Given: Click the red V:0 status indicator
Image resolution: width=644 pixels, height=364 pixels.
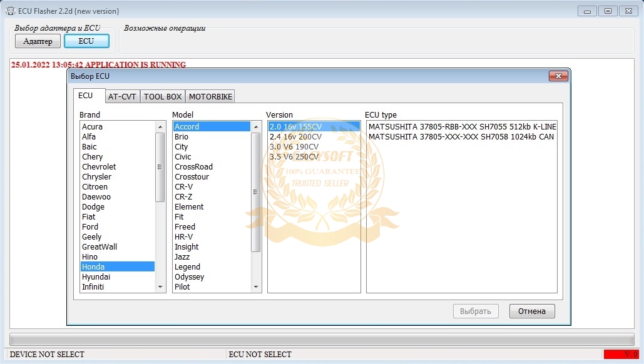Looking at the screenshot, I should click(621, 354).
